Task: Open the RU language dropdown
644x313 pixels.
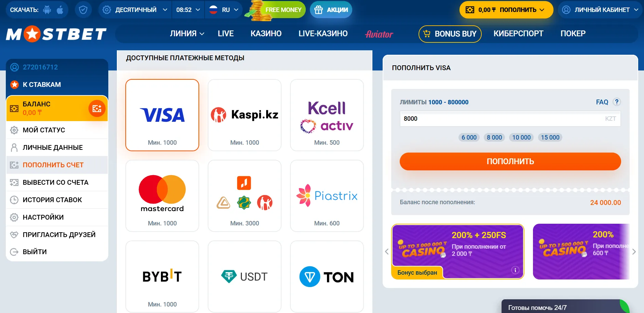Action: coord(224,10)
